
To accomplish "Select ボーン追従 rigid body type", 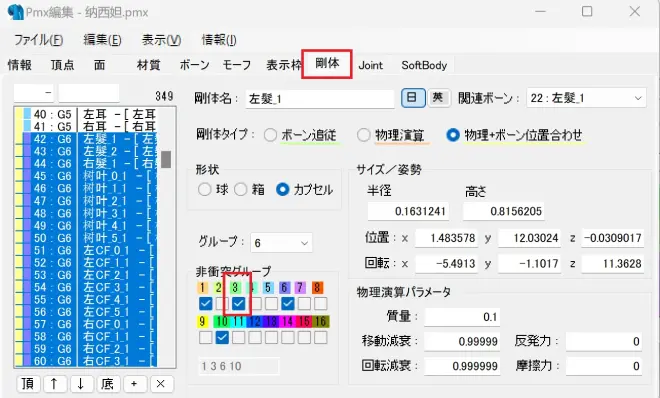I will pyautogui.click(x=270, y=135).
